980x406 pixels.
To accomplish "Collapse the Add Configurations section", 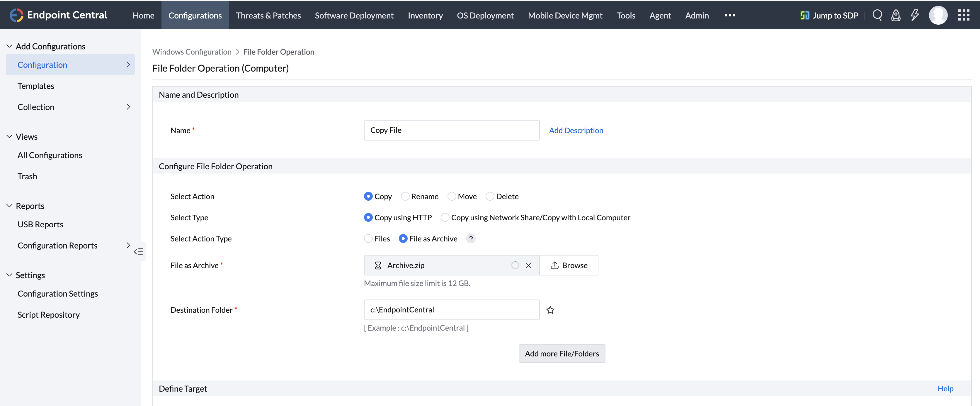I will 9,46.
